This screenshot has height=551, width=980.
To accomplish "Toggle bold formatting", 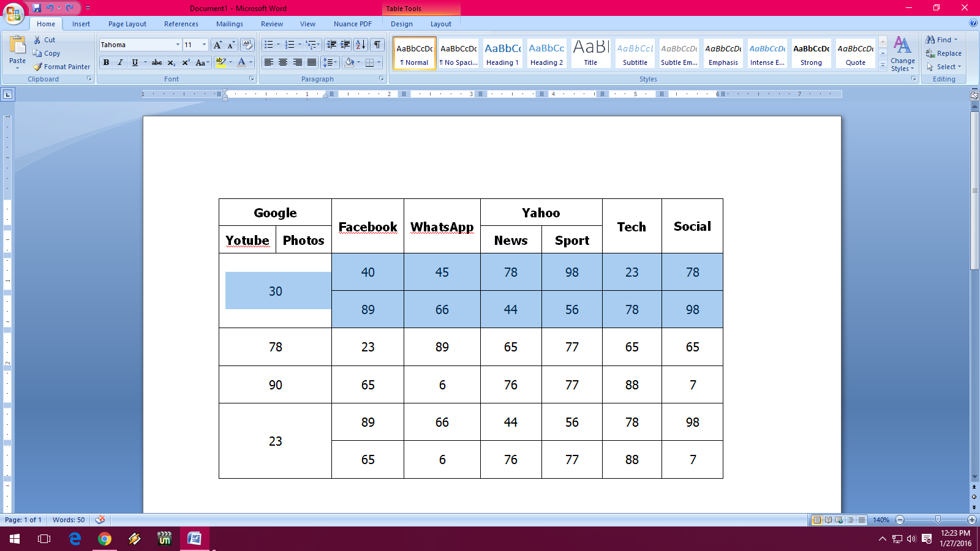I will 106,62.
